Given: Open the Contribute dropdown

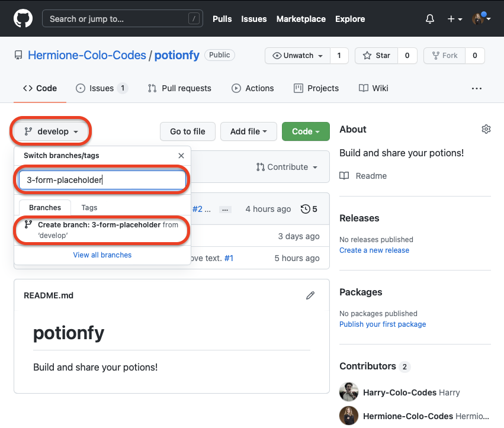Looking at the screenshot, I should coord(287,167).
